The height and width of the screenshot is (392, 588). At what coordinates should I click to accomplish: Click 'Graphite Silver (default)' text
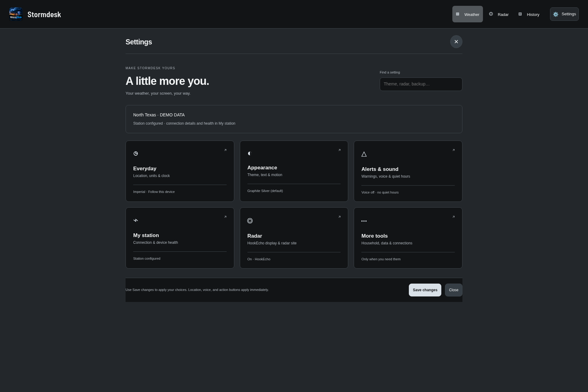265,191
